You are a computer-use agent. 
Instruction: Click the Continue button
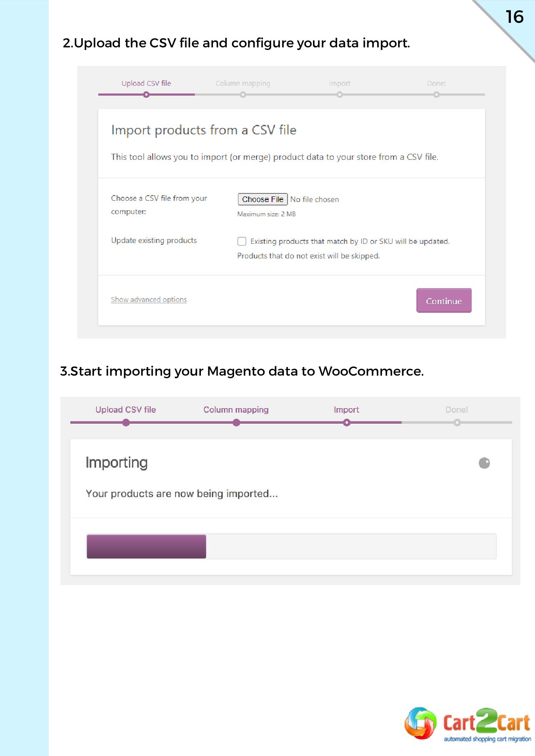pyautogui.click(x=444, y=300)
